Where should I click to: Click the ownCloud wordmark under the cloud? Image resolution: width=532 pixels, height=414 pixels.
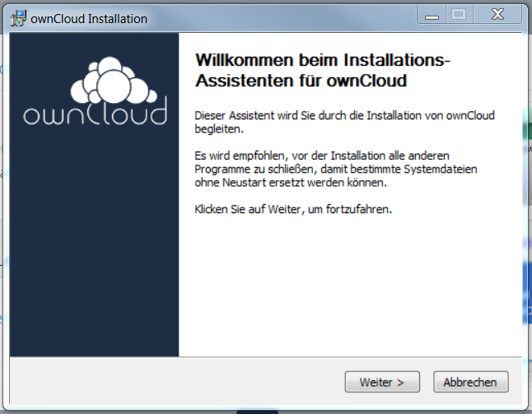tap(96, 113)
